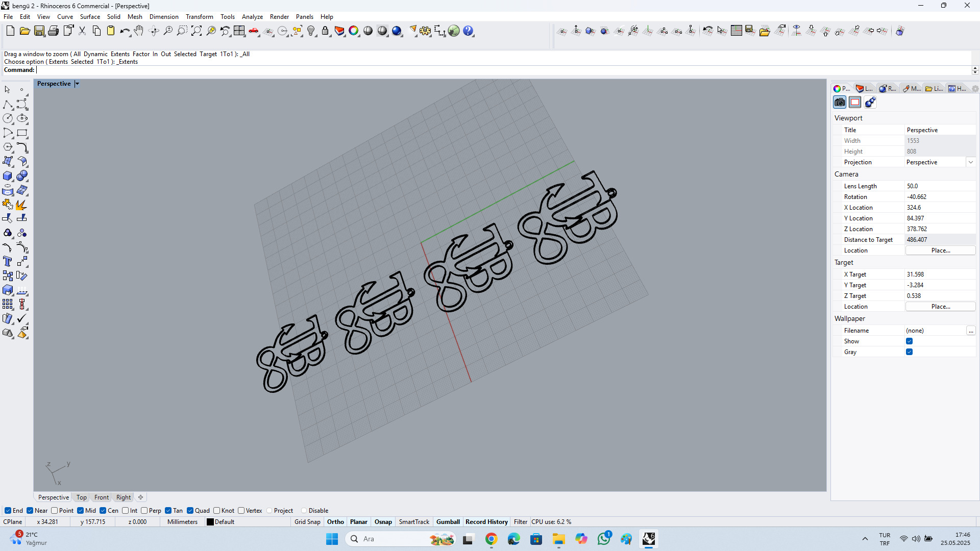The image size is (980, 551).
Task: Disable the Quad osnap checkbox
Action: (x=190, y=511)
